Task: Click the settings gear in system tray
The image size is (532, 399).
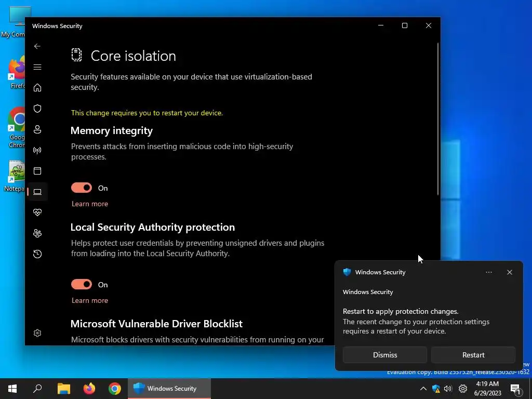Action: pos(463,389)
